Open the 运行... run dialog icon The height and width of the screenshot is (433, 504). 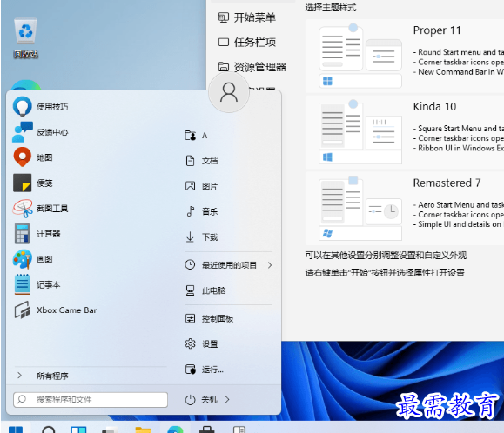click(191, 370)
